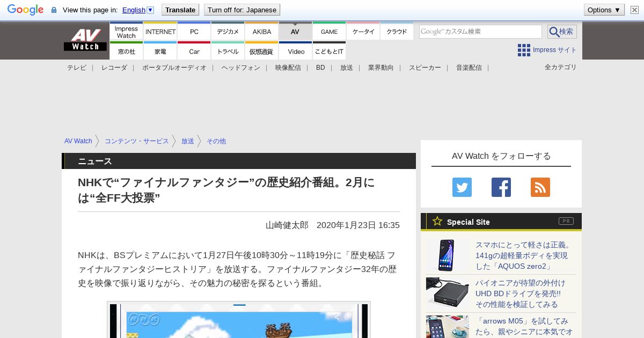Open AV Watch Facebook page
644x338 pixels.
pyautogui.click(x=501, y=187)
